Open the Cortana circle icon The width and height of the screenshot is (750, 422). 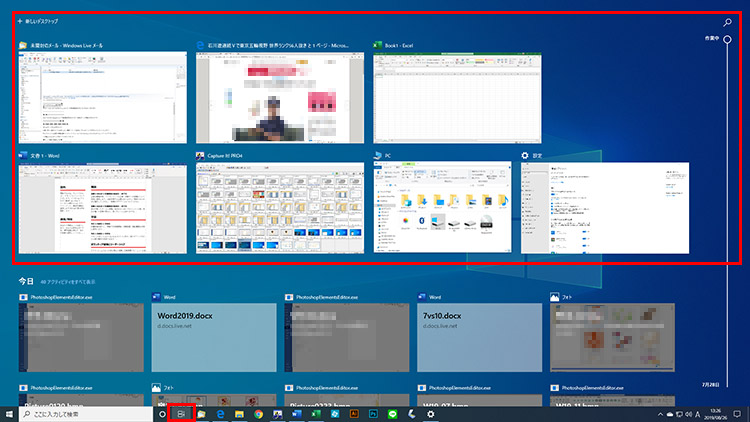coord(162,413)
